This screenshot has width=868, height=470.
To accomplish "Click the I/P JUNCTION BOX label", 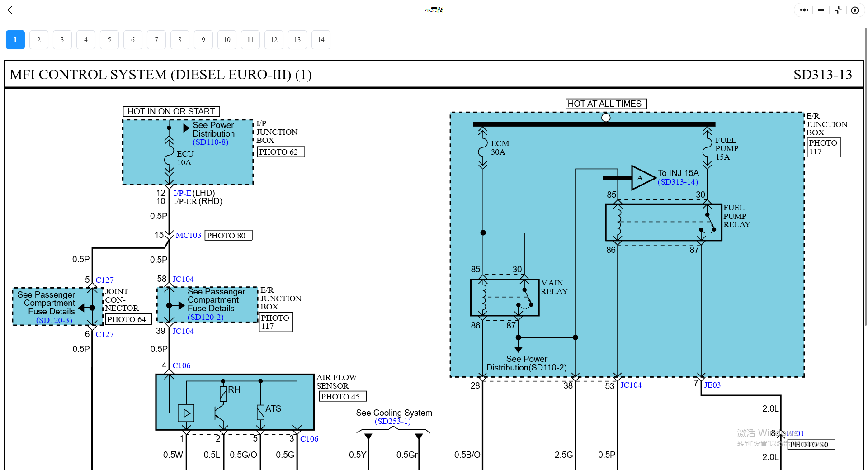I will 277,132.
